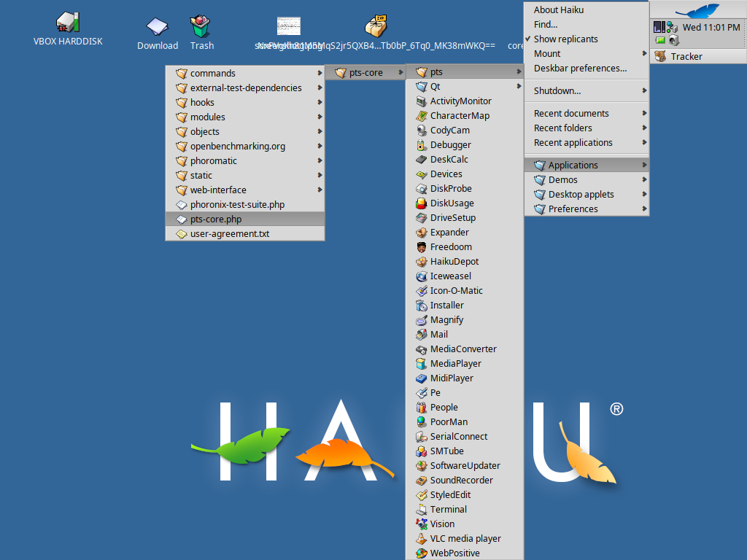Choose Find... from the Deskbar menu
Image resolution: width=747 pixels, height=560 pixels.
click(x=546, y=25)
